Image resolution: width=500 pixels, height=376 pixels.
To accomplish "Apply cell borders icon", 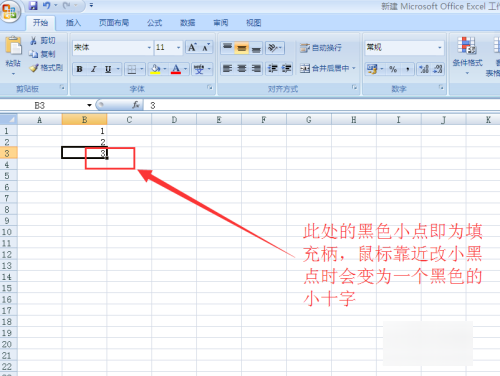I will pyautogui.click(x=132, y=69).
